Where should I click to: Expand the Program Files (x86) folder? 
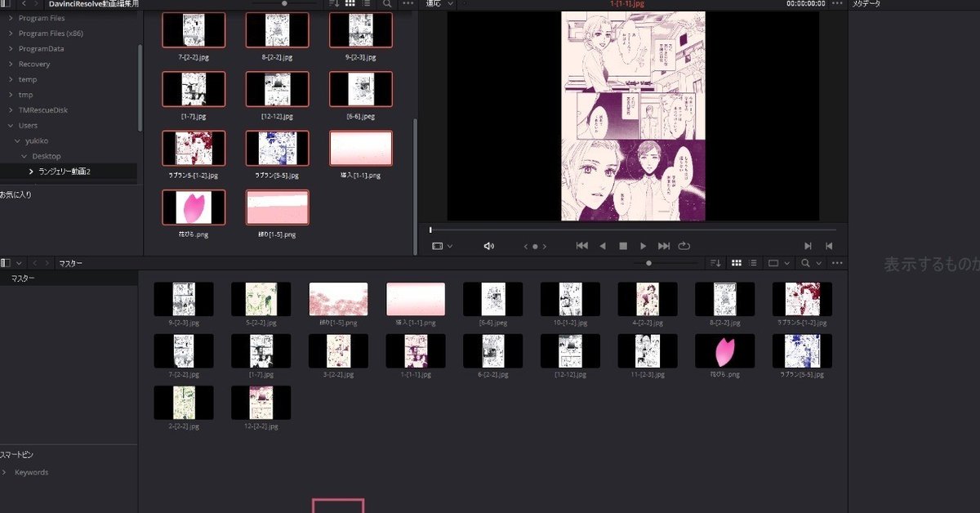[10, 33]
